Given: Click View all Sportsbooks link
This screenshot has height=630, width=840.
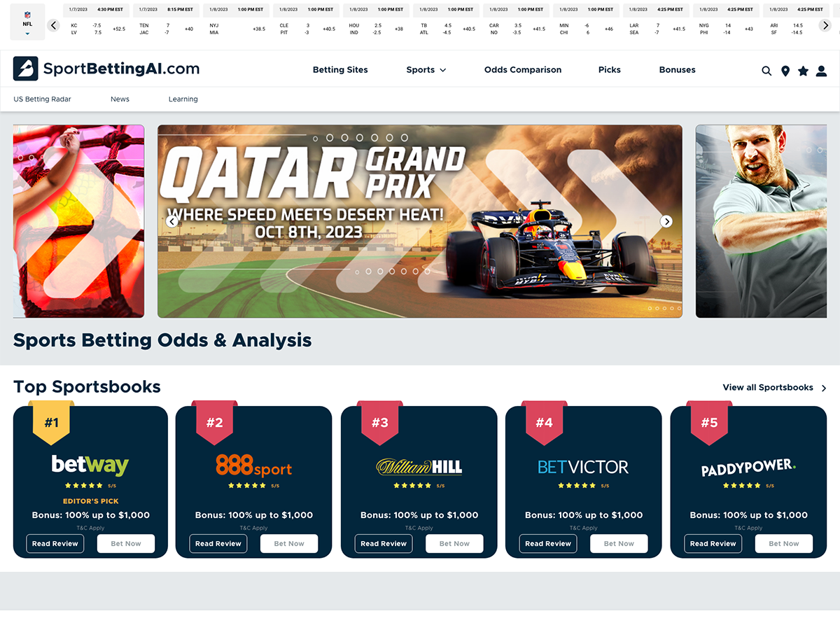Looking at the screenshot, I should point(768,388).
